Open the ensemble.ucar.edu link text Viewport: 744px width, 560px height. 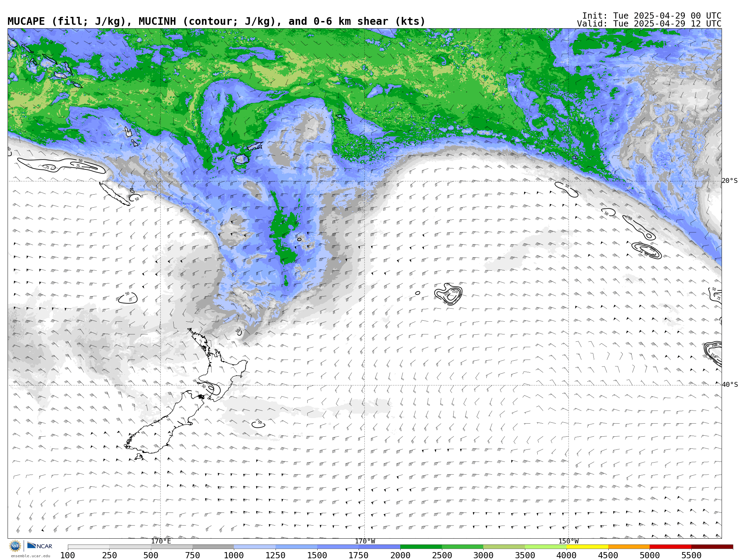click(x=30, y=556)
